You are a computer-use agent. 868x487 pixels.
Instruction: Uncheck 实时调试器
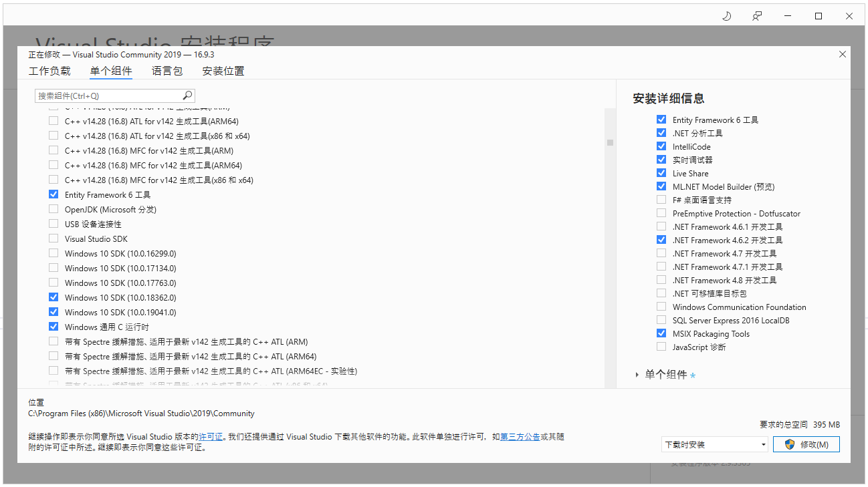tap(661, 160)
